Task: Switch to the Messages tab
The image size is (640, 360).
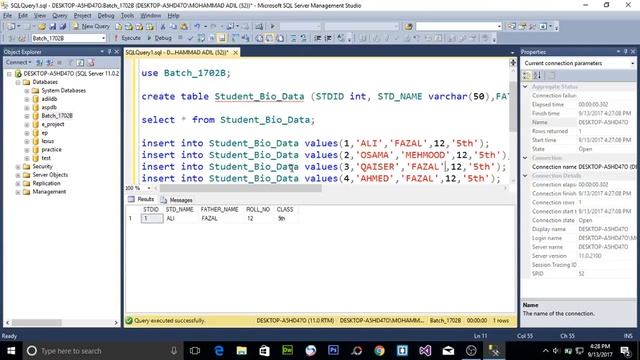Action: pyautogui.click(x=176, y=200)
